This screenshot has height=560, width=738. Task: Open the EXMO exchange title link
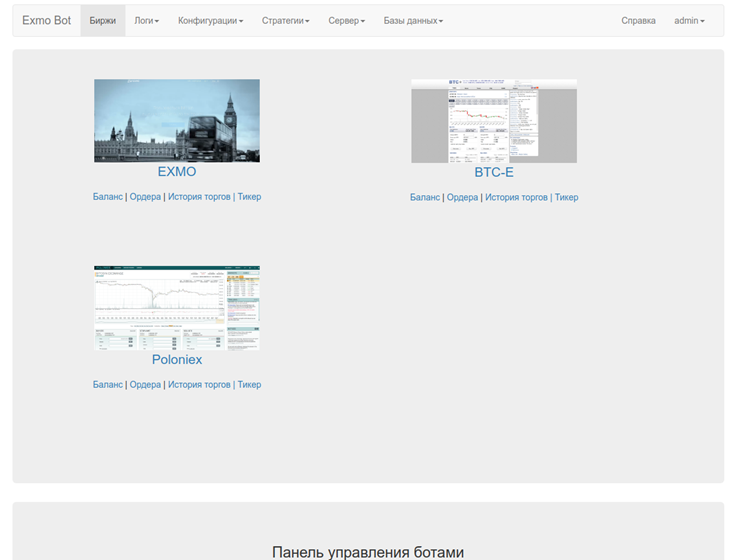(177, 172)
